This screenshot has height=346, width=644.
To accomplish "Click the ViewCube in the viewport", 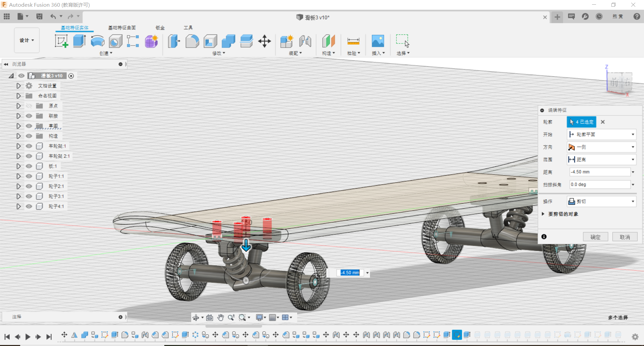I will pyautogui.click(x=619, y=82).
